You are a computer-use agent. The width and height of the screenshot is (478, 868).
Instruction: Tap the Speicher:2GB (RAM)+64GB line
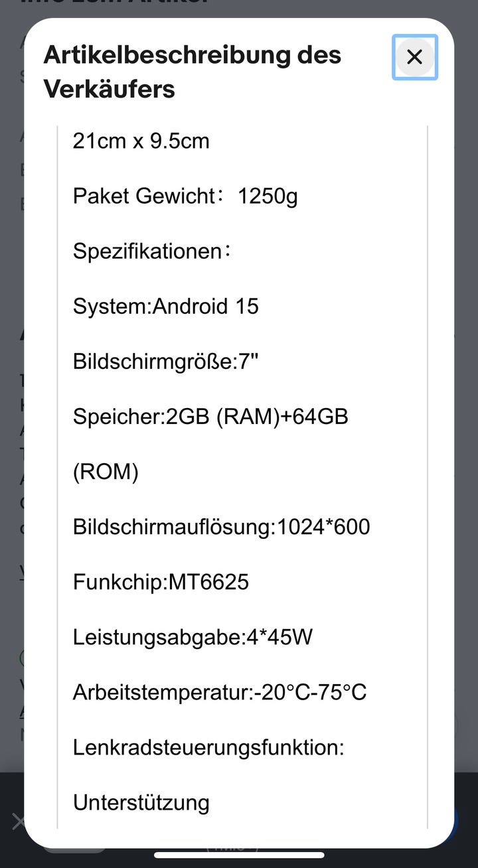click(x=210, y=416)
